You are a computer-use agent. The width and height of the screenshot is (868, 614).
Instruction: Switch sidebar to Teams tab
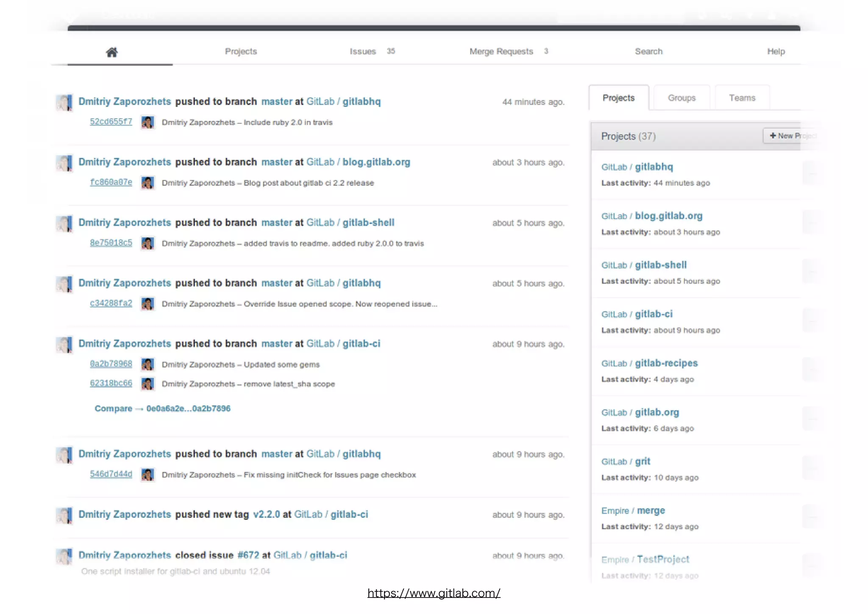[742, 98]
